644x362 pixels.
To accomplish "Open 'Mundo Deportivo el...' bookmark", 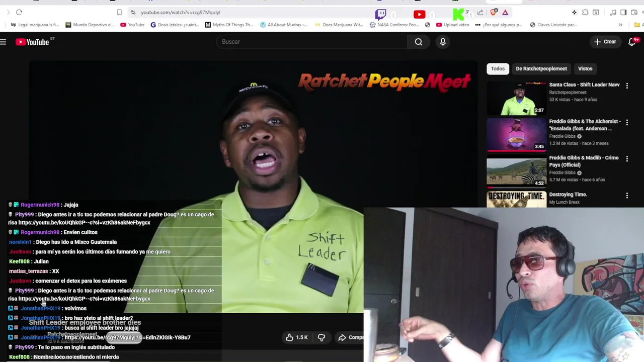I will click(90, 25).
